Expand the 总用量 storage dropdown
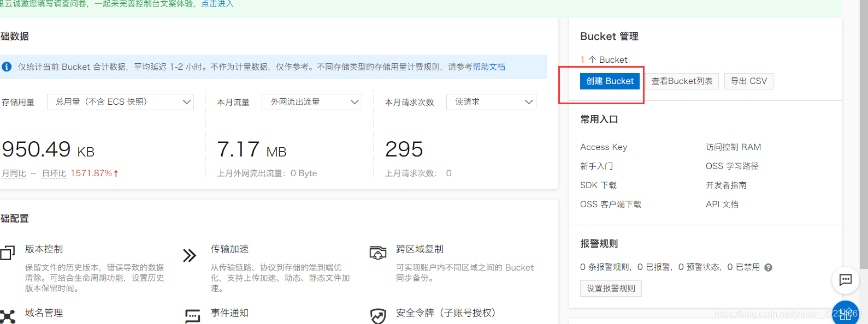 click(x=120, y=102)
